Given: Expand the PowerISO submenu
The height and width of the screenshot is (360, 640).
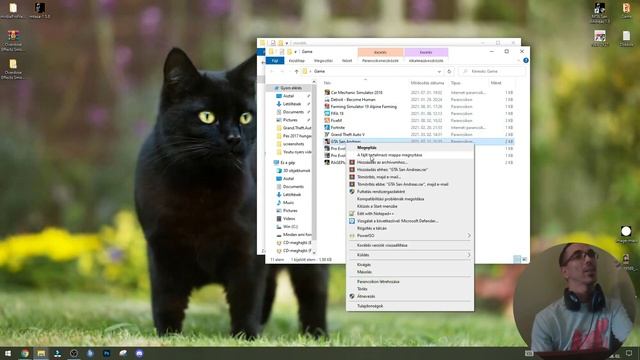Looking at the screenshot, I should pos(469,236).
